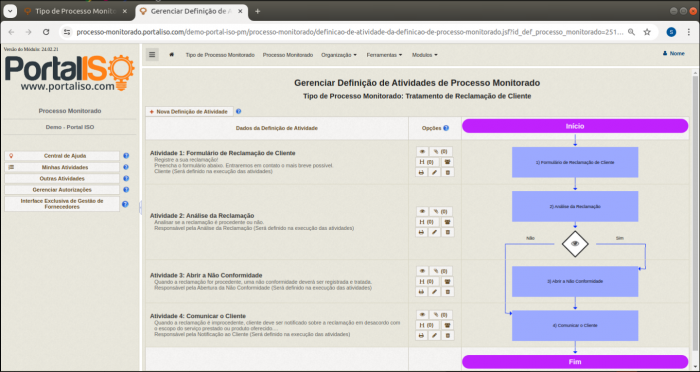Open Outras Atividades
The width and height of the screenshot is (700, 372).
pyautogui.click(x=62, y=178)
